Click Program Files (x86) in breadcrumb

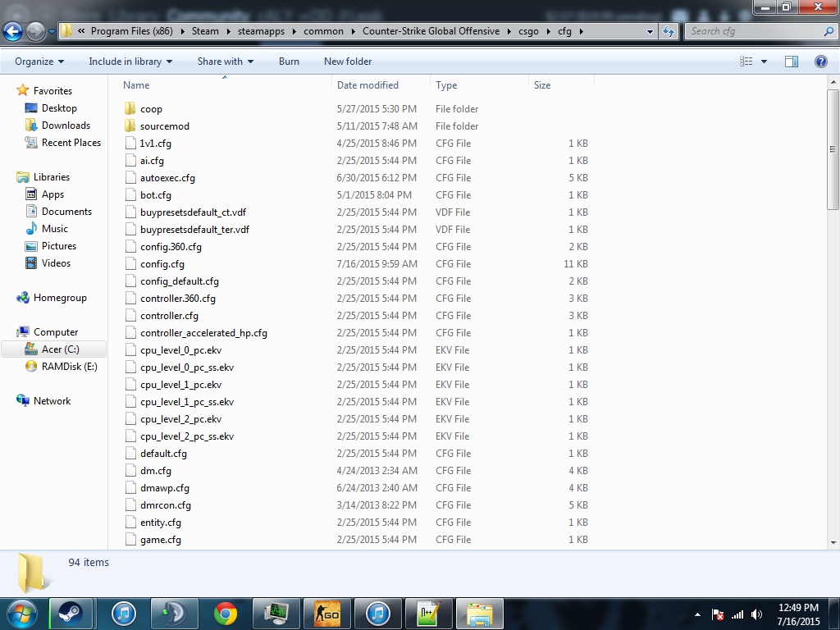tap(132, 31)
